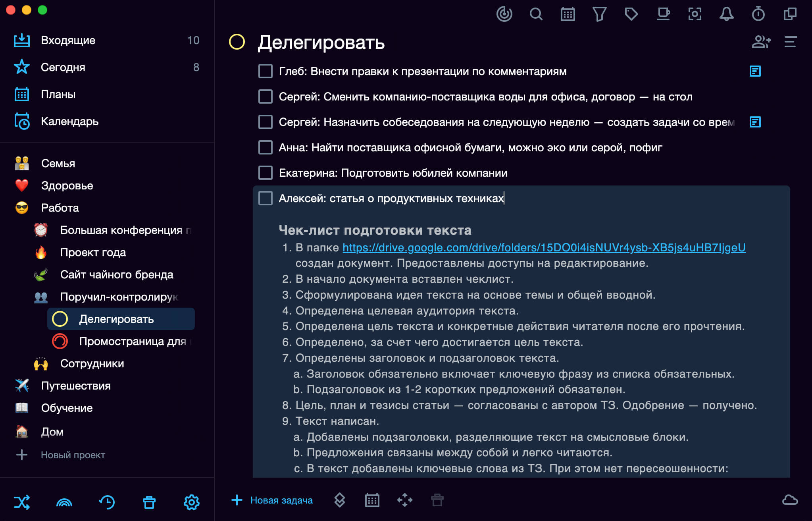
Task: Click the Глеб task title text
Action: click(423, 71)
